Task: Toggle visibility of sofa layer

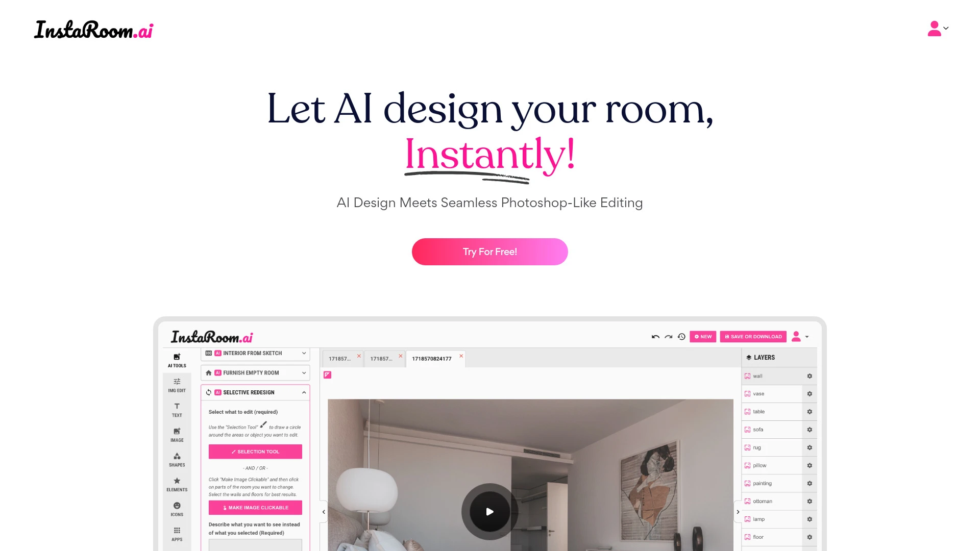Action: 747,429
